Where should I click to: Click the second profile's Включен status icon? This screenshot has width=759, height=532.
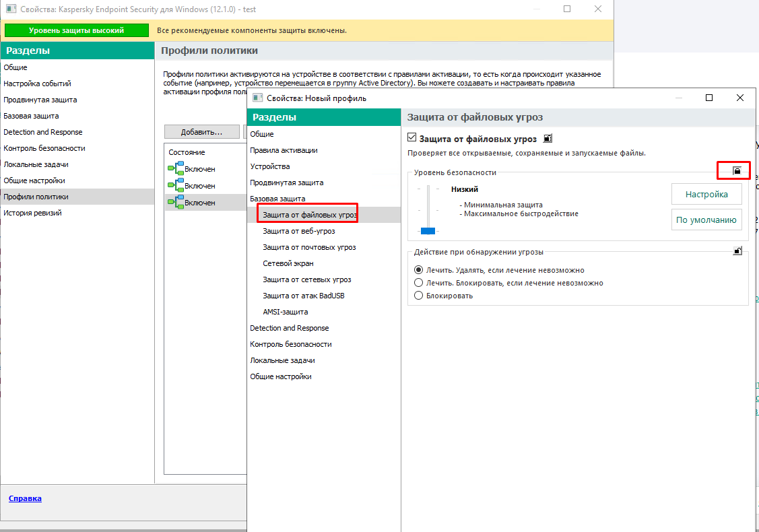tap(176, 185)
